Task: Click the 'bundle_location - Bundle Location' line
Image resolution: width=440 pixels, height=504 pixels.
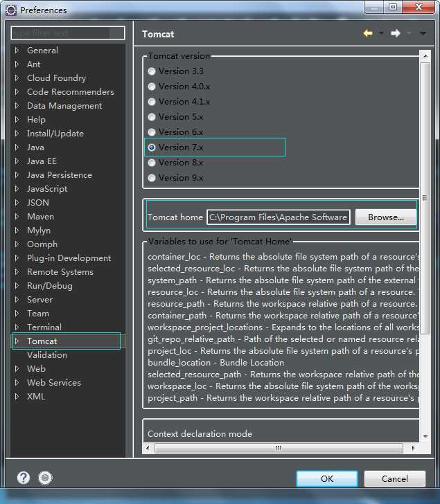Action: [215, 363]
